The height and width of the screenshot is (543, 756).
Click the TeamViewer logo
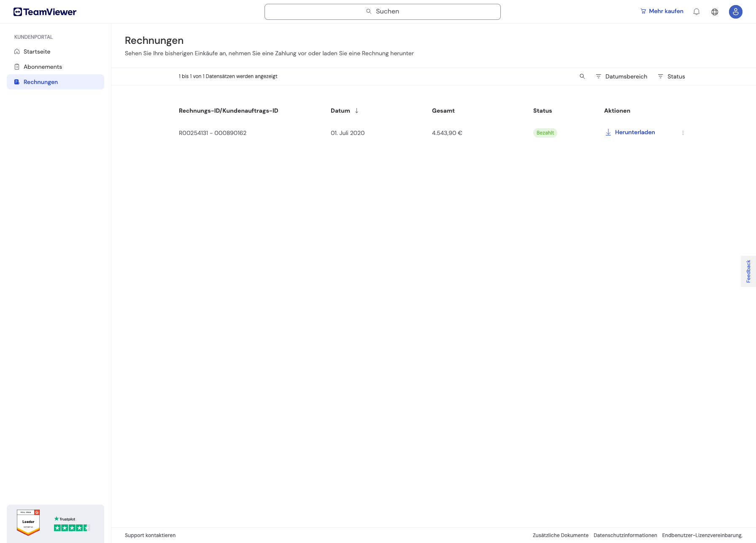[x=44, y=11]
